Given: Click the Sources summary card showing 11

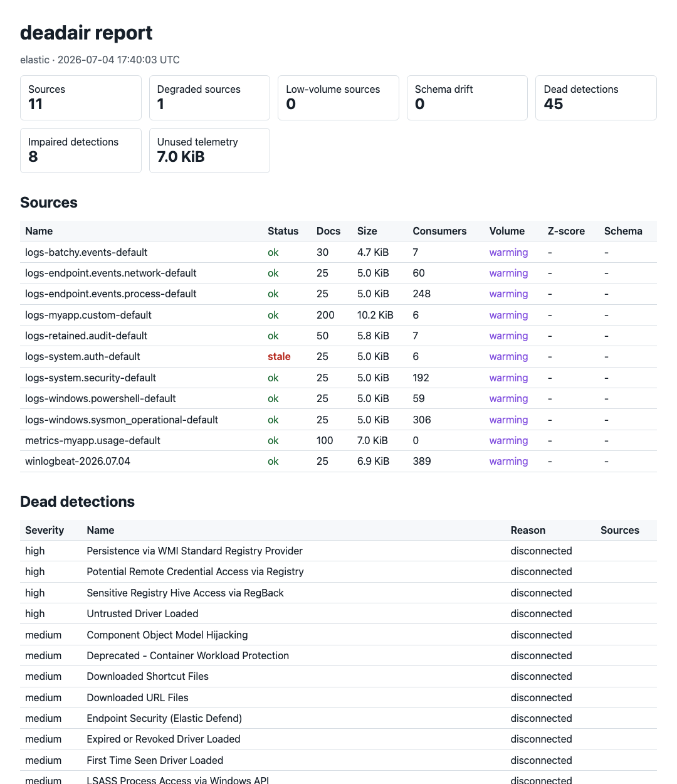Looking at the screenshot, I should tap(81, 98).
